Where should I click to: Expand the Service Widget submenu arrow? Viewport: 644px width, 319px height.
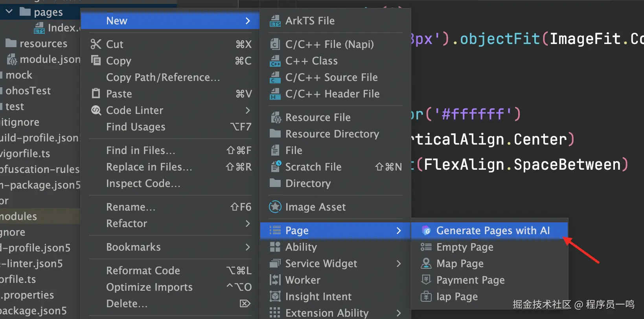pyautogui.click(x=399, y=264)
